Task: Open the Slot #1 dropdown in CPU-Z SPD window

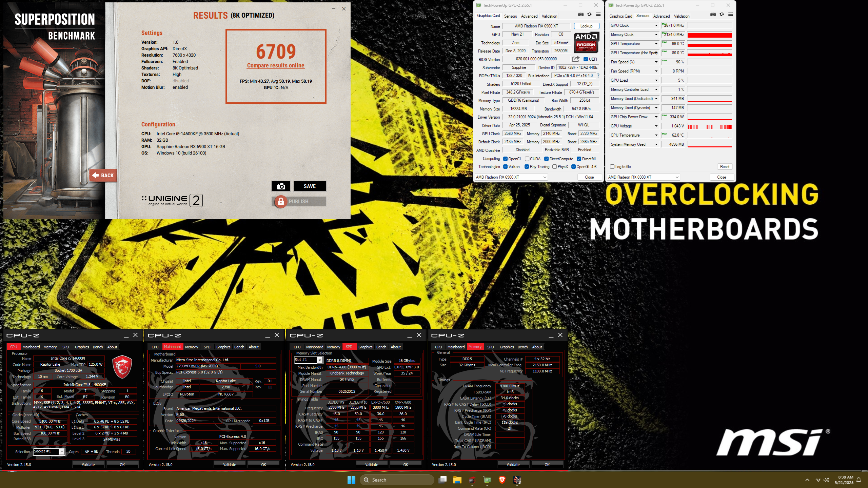Action: [319, 360]
